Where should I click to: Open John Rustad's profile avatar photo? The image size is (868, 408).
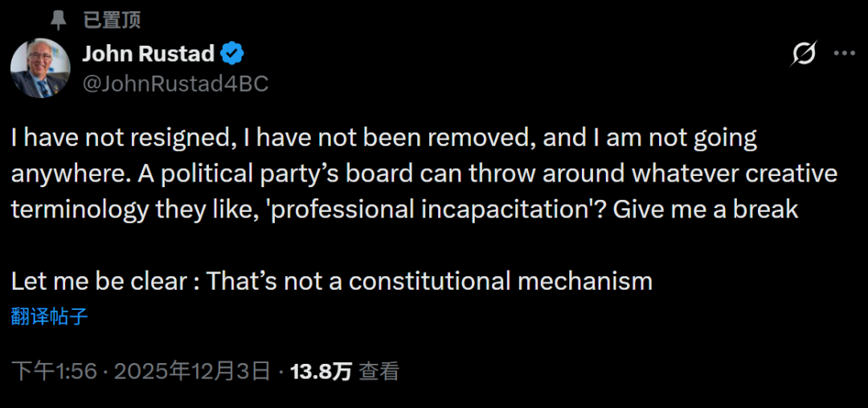40,68
